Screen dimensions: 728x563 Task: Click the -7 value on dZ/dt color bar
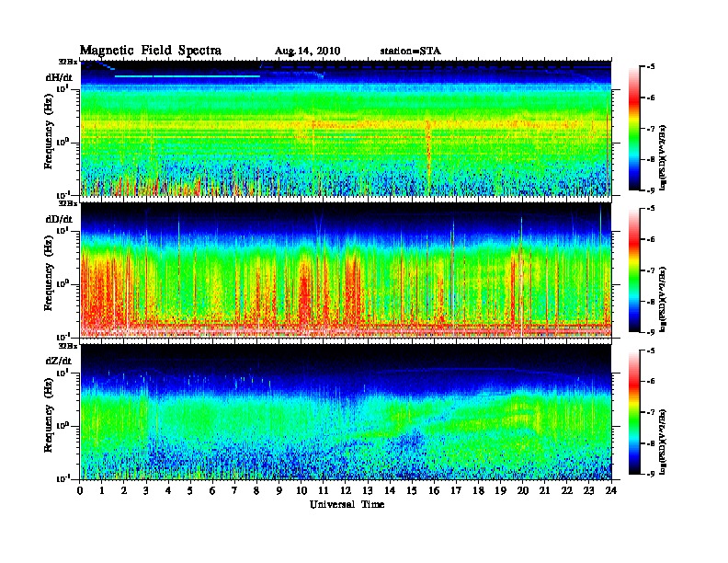pos(650,412)
